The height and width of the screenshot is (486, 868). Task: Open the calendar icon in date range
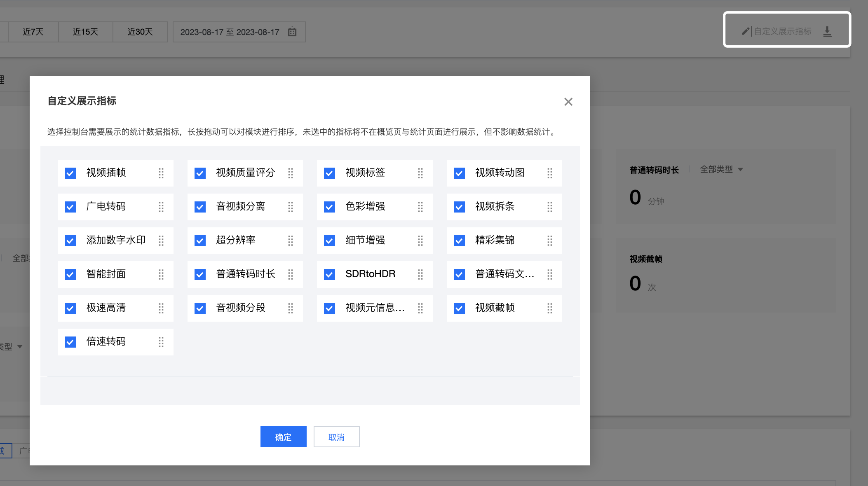coord(292,32)
